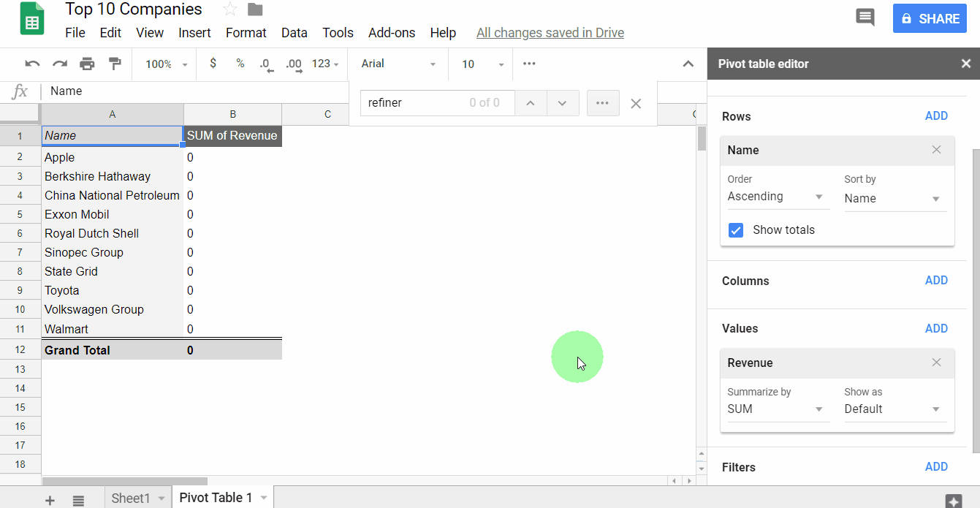Open the Tools menu

(x=338, y=33)
